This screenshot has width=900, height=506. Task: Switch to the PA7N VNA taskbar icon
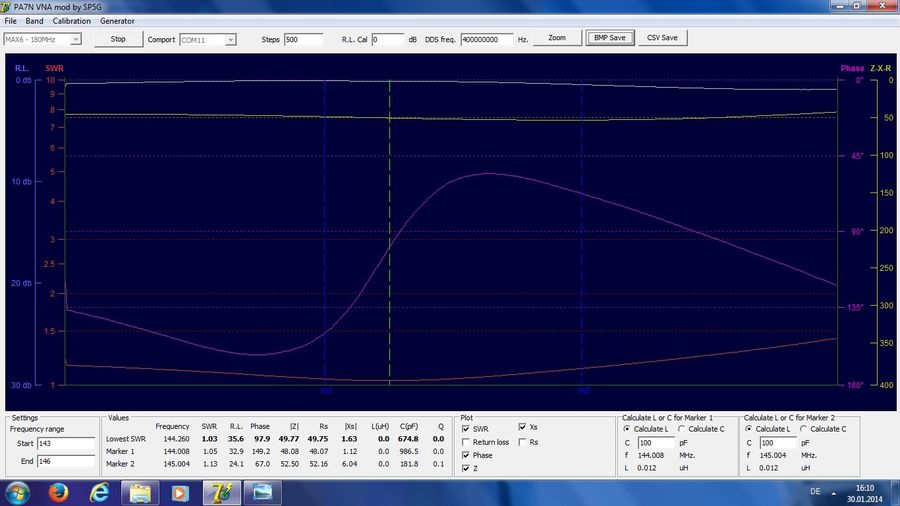tap(220, 492)
